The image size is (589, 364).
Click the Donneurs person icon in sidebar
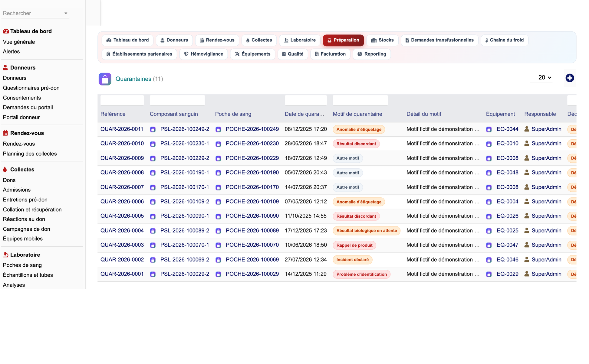(5, 67)
